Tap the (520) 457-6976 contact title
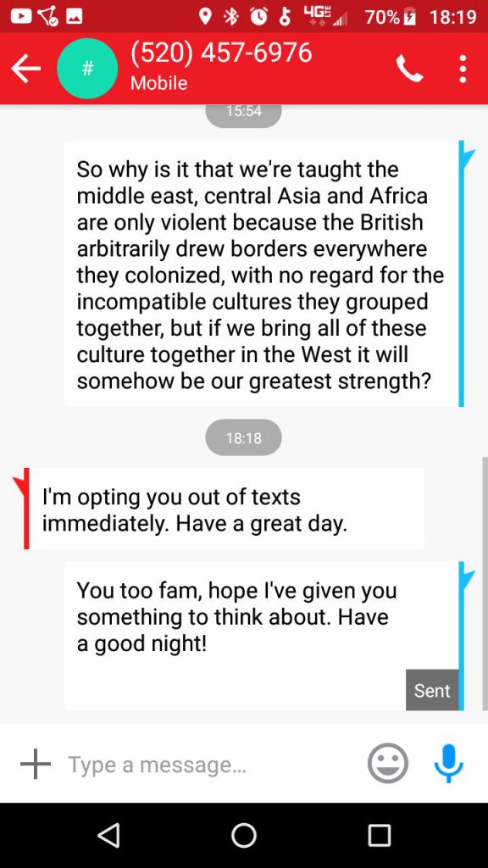The height and width of the screenshot is (868, 488). (x=221, y=53)
